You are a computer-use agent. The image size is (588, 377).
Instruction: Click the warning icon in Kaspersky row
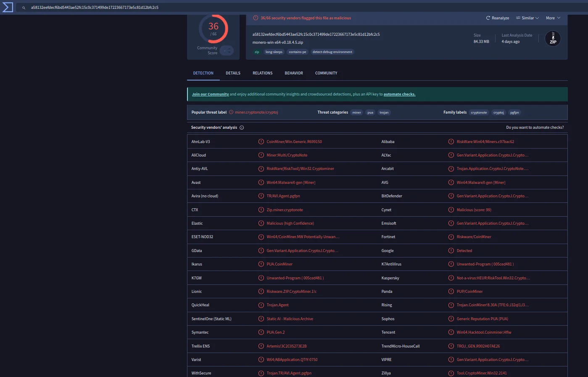pyautogui.click(x=451, y=278)
